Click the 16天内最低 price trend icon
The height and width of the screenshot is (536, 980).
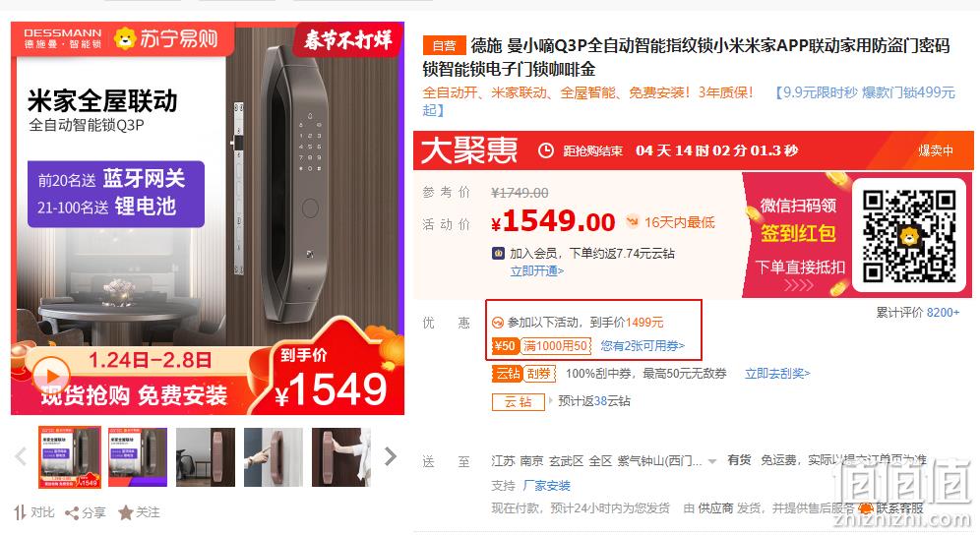coord(633,221)
